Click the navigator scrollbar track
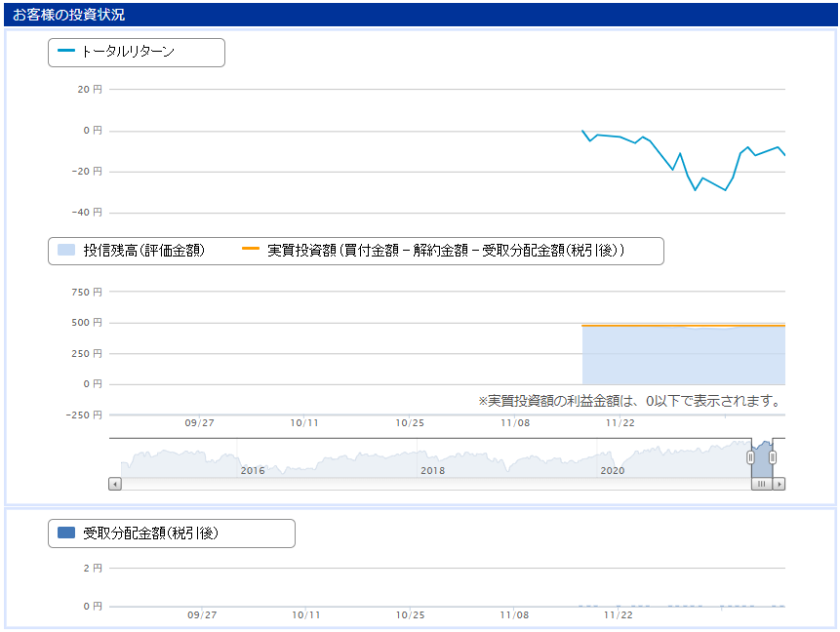 pos(436,484)
